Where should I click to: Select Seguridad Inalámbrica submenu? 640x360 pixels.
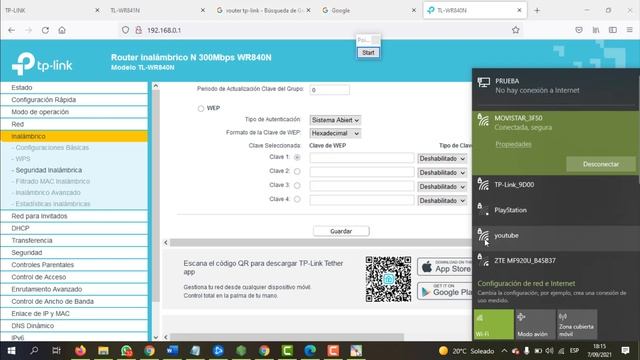tap(49, 170)
